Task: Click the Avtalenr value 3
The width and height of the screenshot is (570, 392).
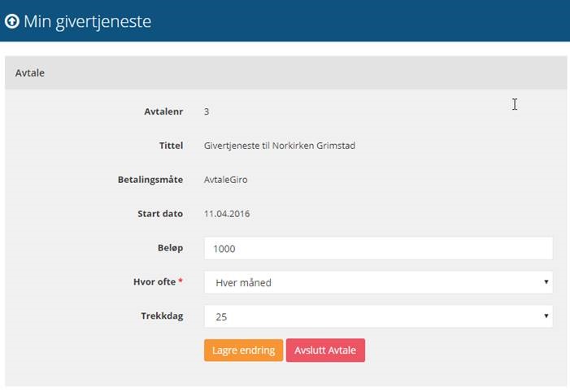Action: 207,111
